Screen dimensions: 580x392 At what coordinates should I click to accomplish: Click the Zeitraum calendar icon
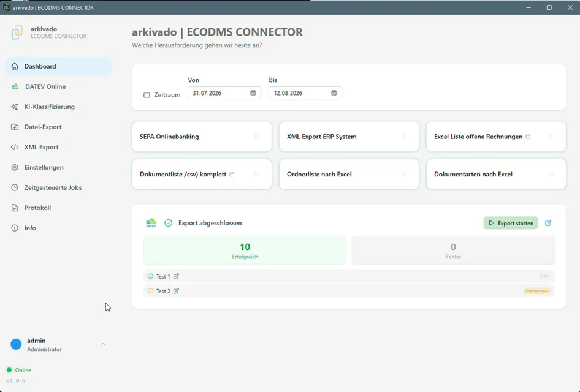click(147, 95)
